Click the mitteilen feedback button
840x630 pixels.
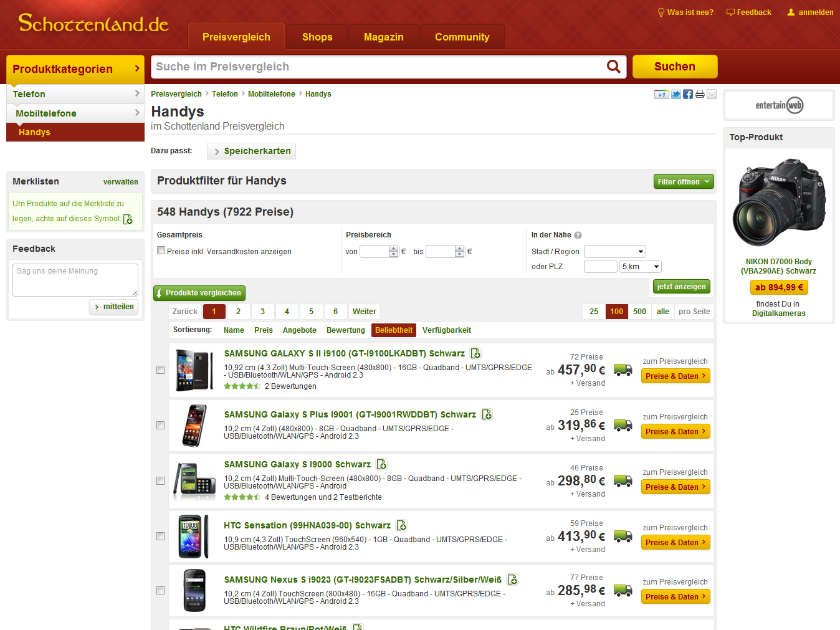coord(114,307)
